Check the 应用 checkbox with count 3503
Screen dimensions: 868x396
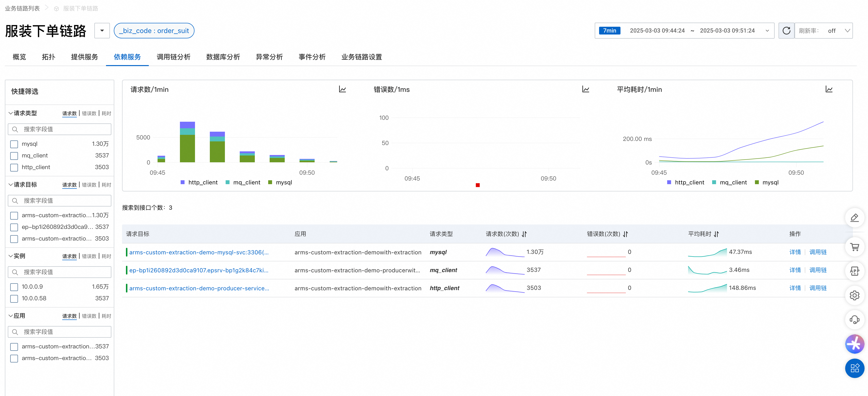pyautogui.click(x=14, y=358)
